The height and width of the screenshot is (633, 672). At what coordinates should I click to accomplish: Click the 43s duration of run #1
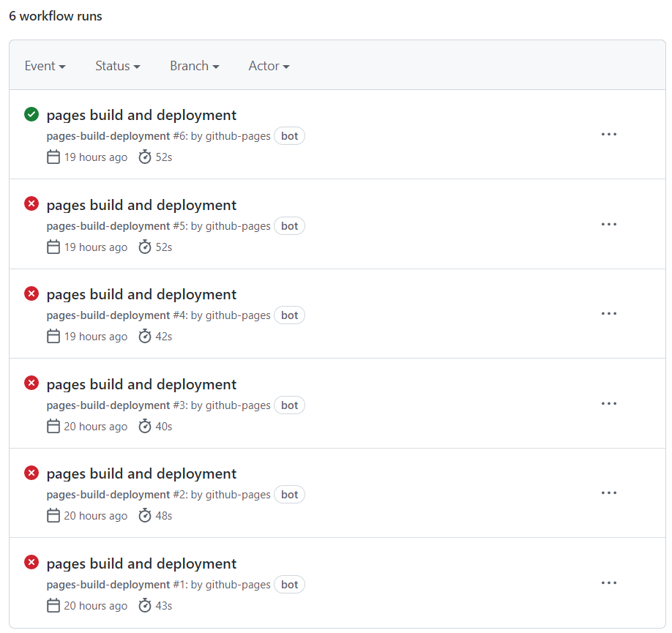tap(164, 606)
